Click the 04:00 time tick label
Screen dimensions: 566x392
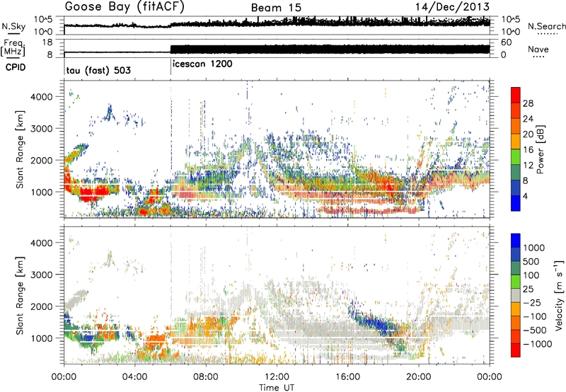click(134, 377)
